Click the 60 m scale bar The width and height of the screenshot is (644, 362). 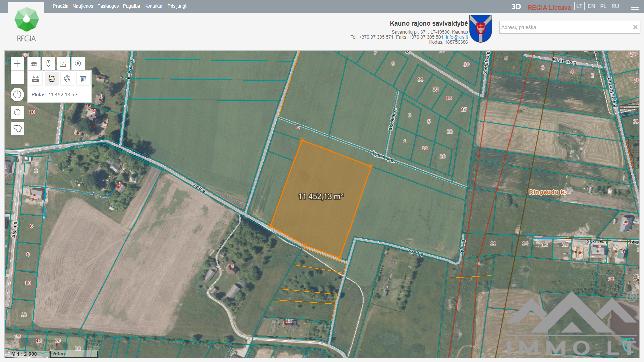[x=74, y=354]
